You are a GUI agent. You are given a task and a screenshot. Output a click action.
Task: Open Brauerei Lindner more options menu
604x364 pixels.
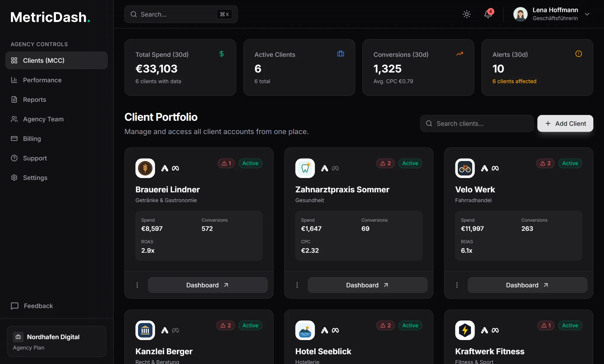click(x=137, y=285)
